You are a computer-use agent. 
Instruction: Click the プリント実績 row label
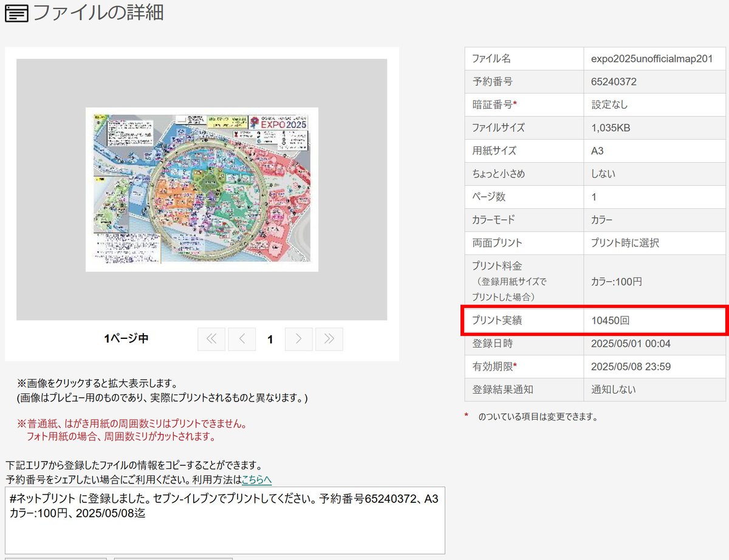tap(497, 321)
